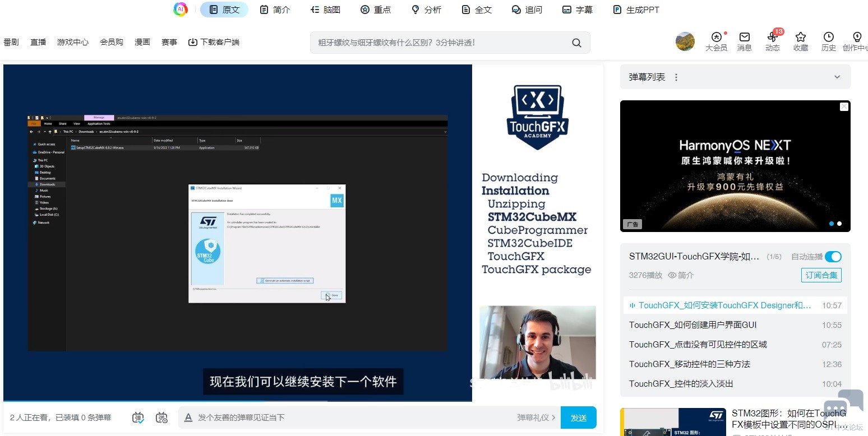The image size is (868, 436).
Task: Click the blue 发送 send button
Action: pos(579,418)
